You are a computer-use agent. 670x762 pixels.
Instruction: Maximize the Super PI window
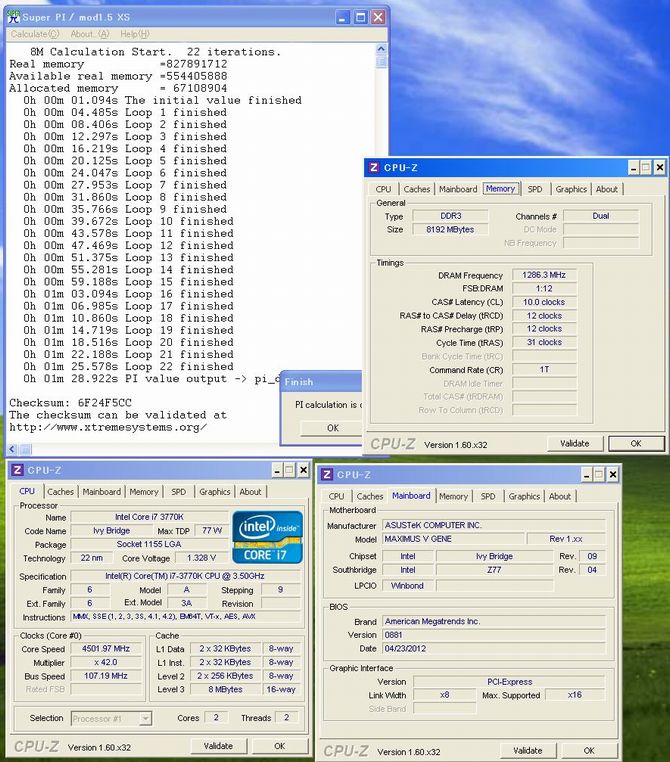click(x=361, y=17)
